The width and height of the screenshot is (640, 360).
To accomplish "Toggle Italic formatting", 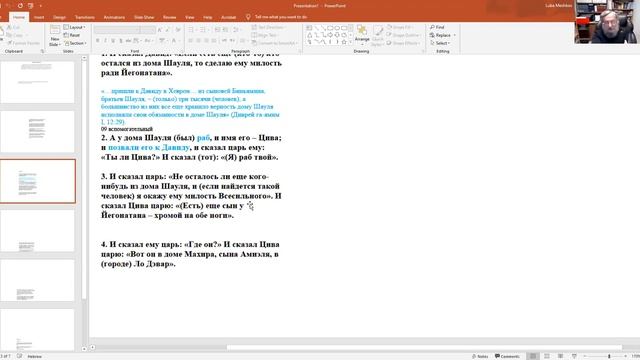I will (105, 40).
